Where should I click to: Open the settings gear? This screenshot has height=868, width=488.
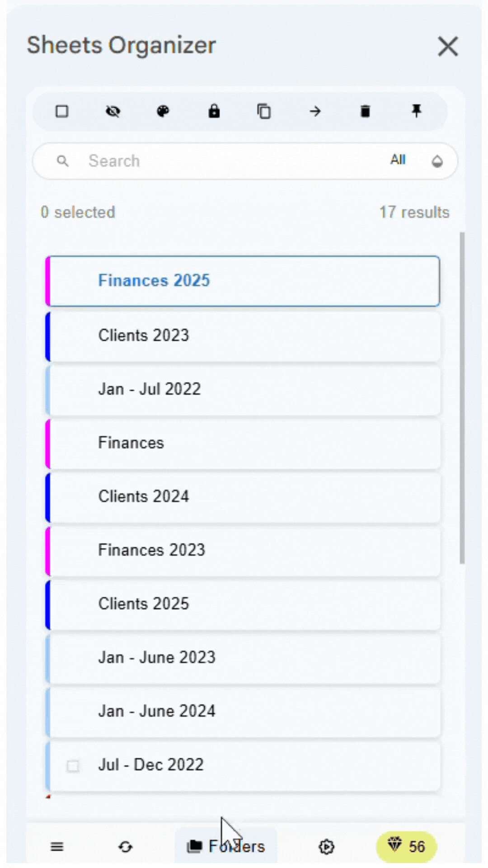[326, 847]
